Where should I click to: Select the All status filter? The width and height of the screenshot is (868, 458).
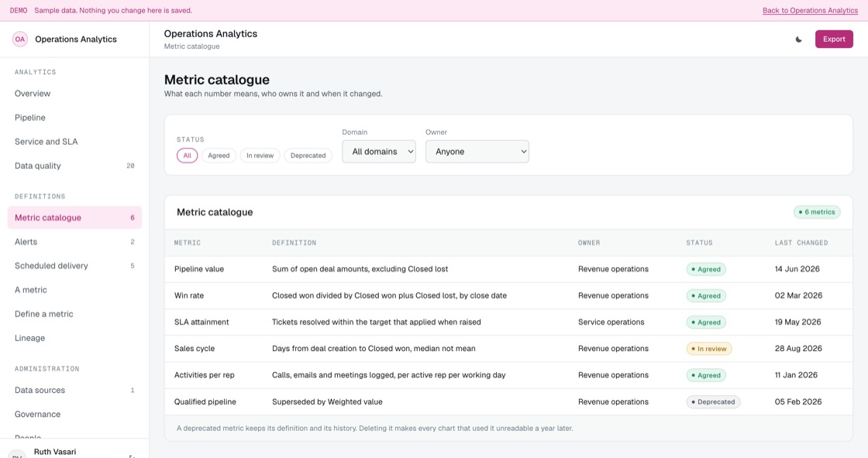pos(187,156)
